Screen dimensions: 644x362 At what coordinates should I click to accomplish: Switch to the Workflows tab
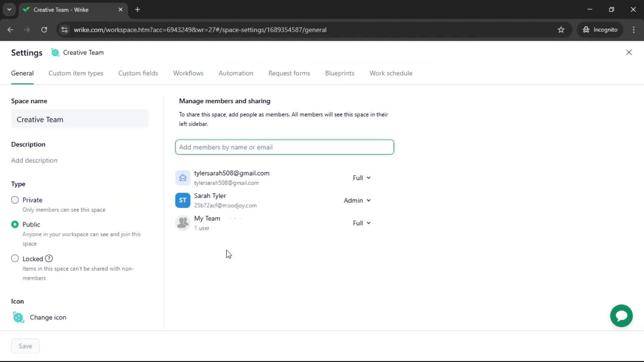(188, 73)
